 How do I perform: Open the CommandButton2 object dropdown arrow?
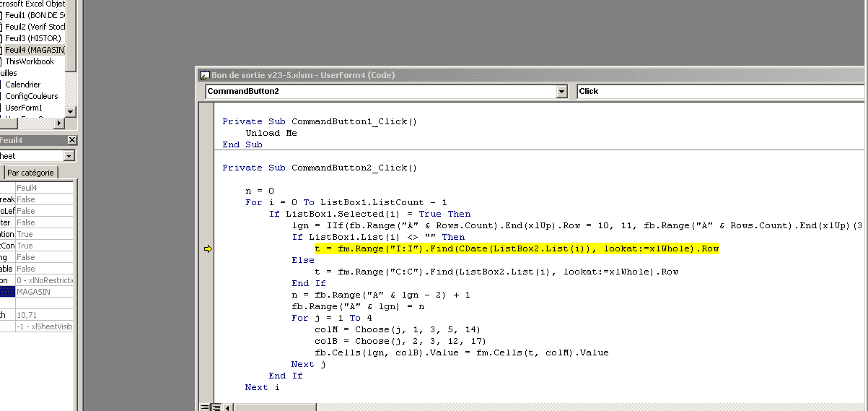[562, 92]
